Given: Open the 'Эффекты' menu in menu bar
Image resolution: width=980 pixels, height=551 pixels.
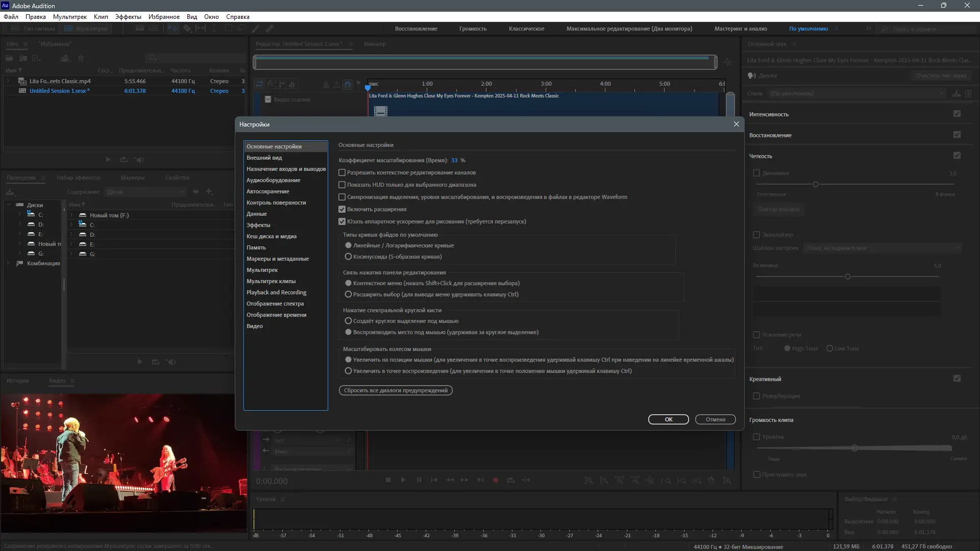Looking at the screenshot, I should (128, 17).
